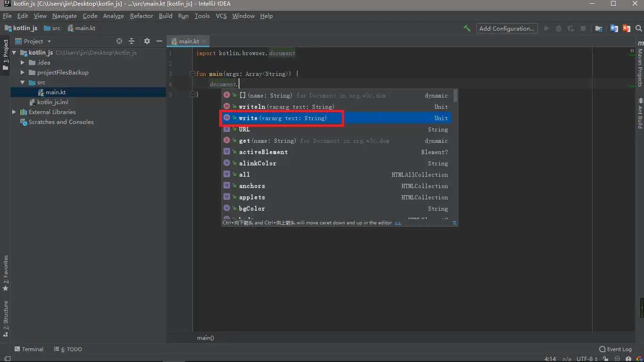Click the green Build Project hammer icon

[x=467, y=28]
